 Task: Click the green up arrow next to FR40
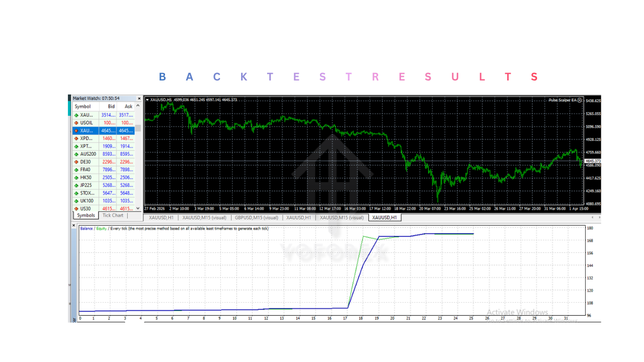pos(75,169)
